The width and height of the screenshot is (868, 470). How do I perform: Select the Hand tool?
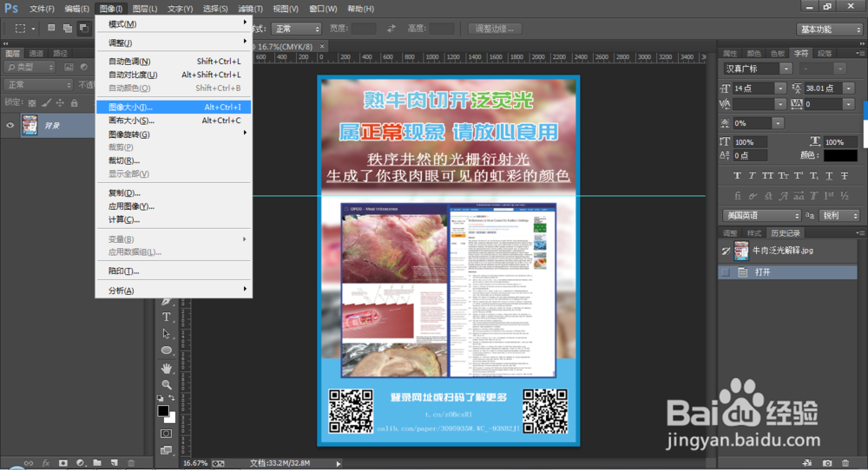pyautogui.click(x=166, y=368)
